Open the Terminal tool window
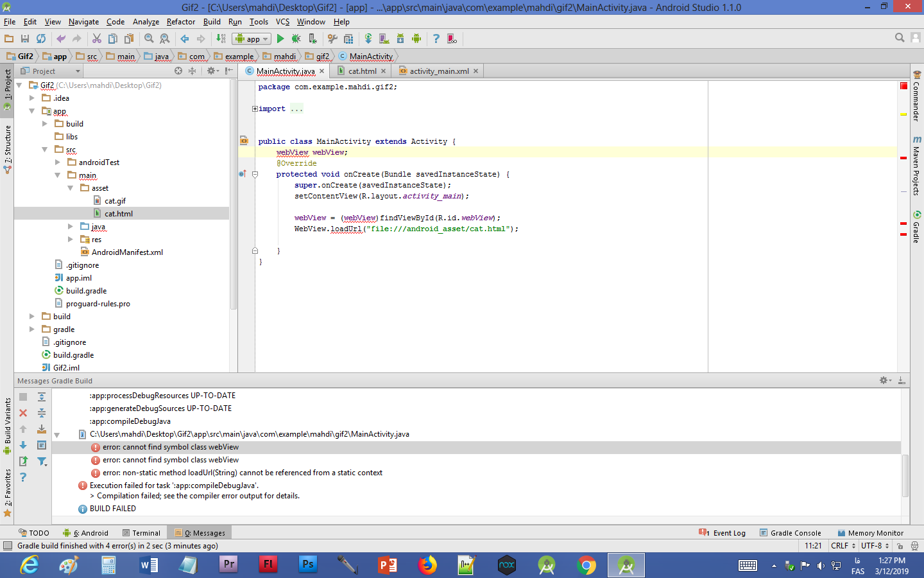Screen dimensions: 924x578 click(x=142, y=532)
